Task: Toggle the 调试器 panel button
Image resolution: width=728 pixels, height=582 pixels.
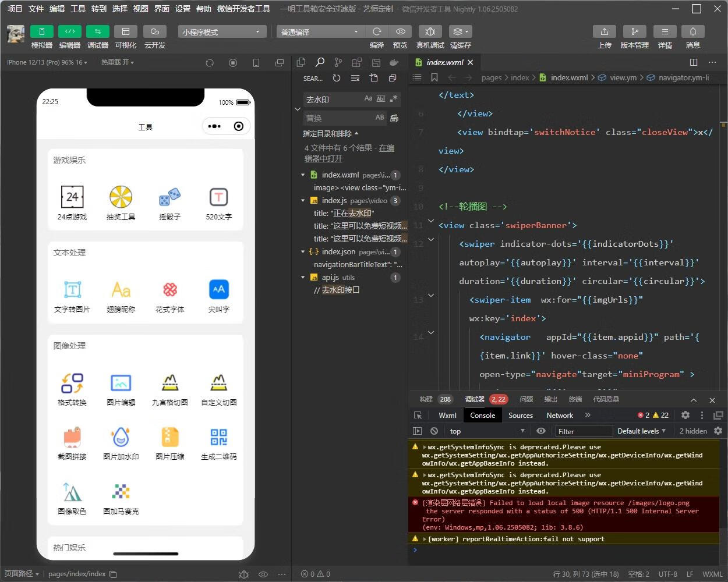Action: (97, 31)
